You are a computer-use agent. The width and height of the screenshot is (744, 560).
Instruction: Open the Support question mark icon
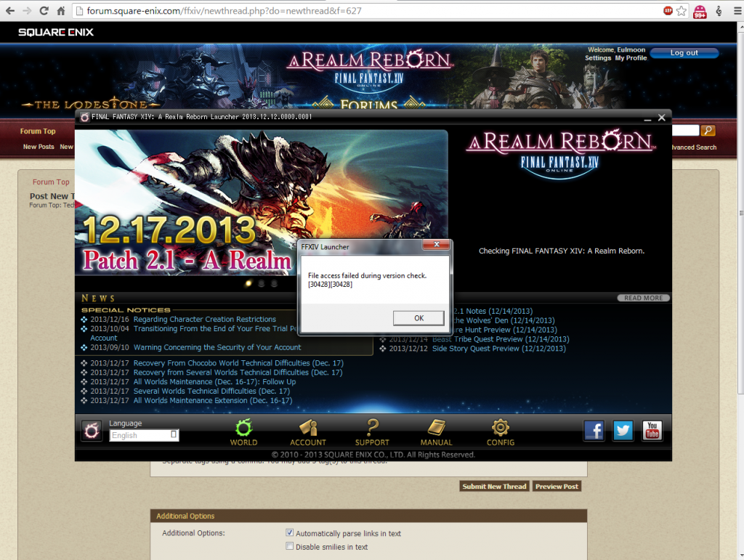pos(372,432)
